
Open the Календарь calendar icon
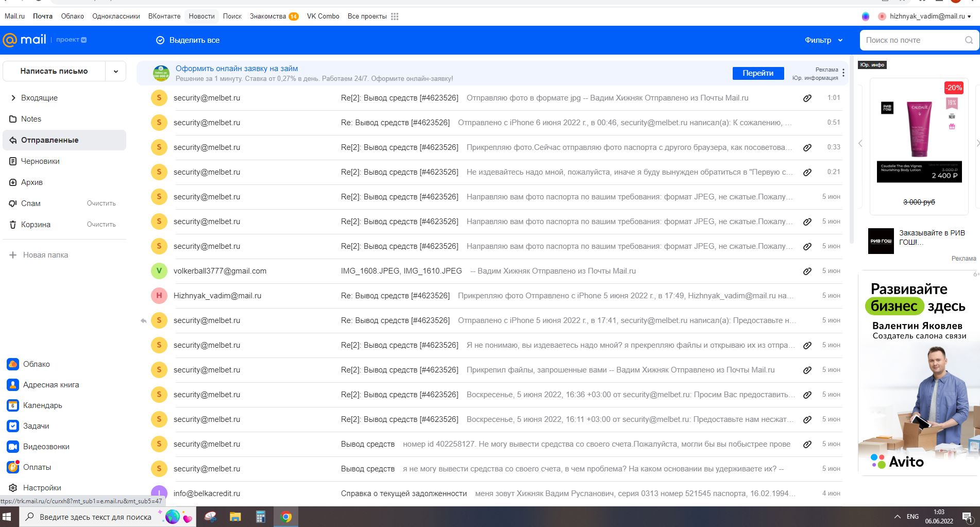[13, 405]
